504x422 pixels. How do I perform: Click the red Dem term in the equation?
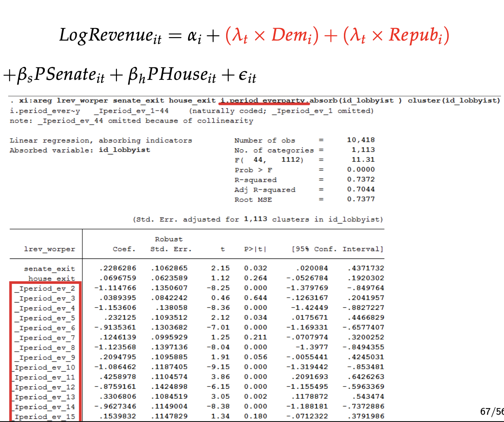[x=292, y=35]
